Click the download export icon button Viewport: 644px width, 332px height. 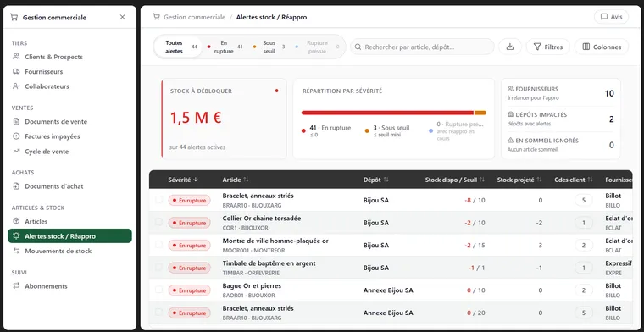tap(510, 47)
